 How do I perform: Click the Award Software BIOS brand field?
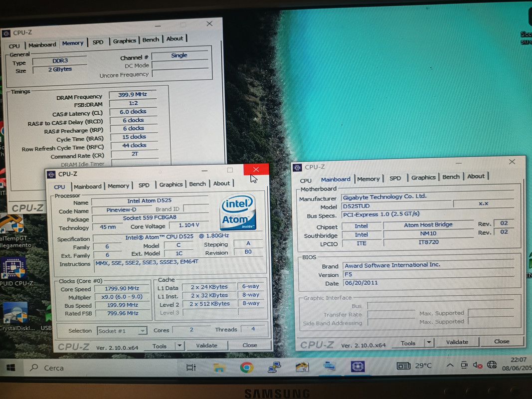[428, 265]
